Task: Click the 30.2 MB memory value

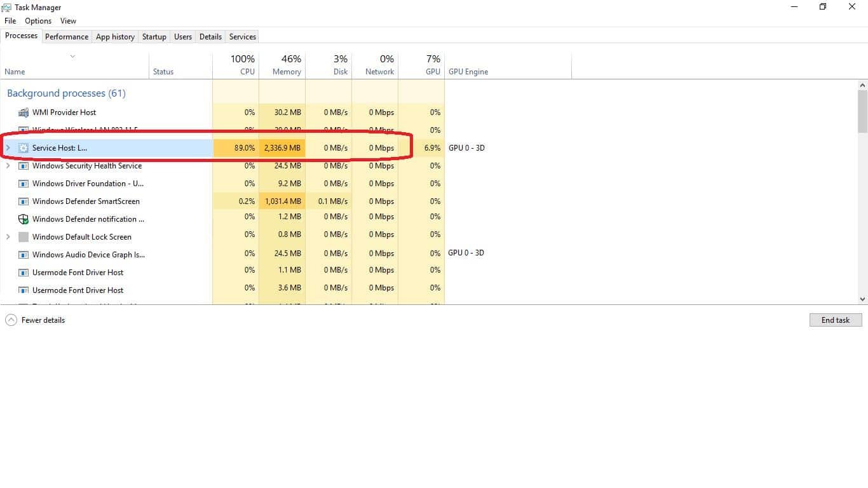Action: (287, 112)
